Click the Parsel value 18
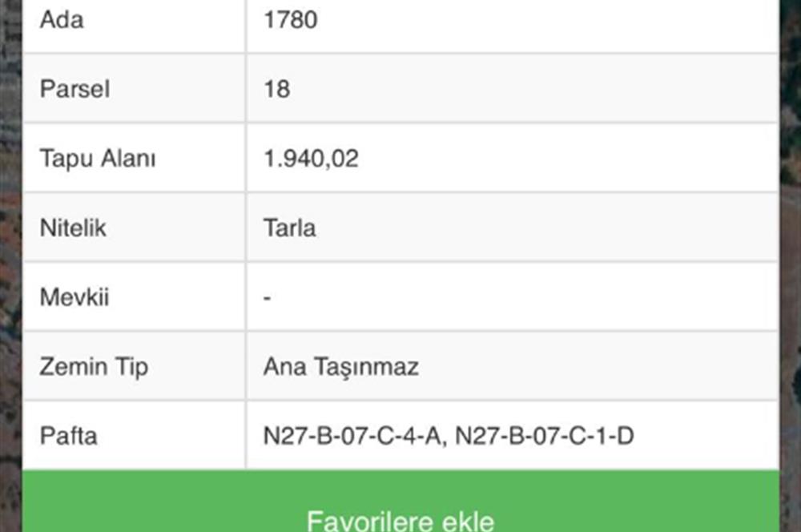The width and height of the screenshot is (801, 532). click(276, 89)
